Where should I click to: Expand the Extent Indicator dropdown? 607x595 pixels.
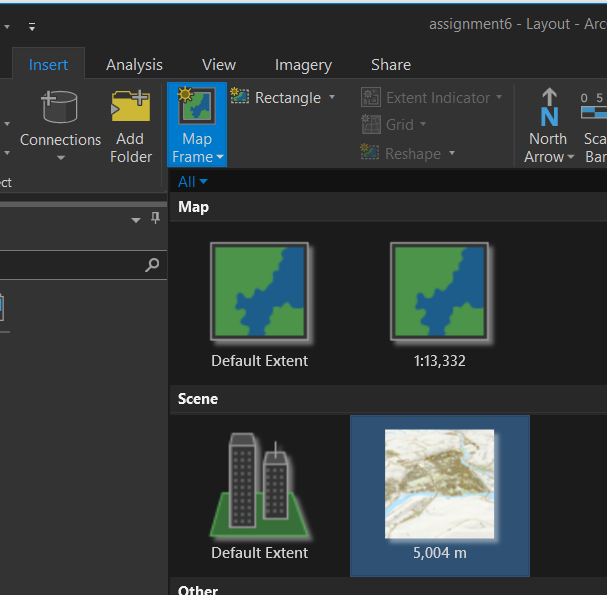[499, 97]
